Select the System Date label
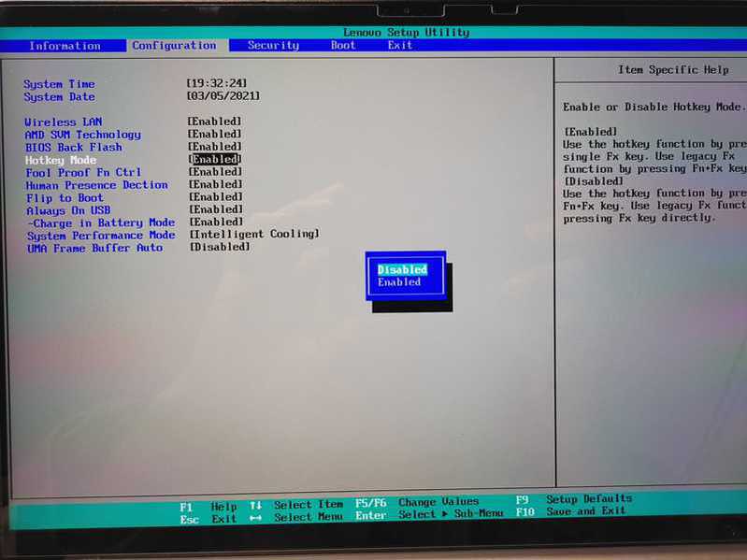 60,97
